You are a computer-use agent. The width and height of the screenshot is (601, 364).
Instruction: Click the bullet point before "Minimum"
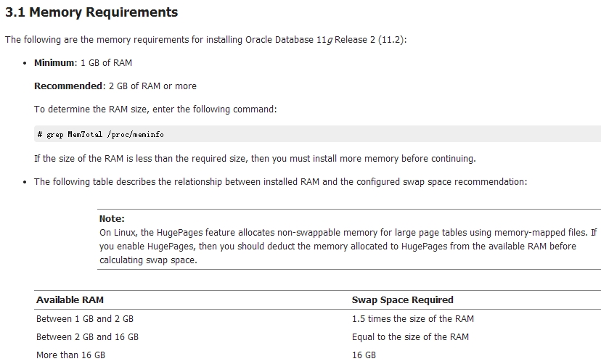tap(25, 63)
